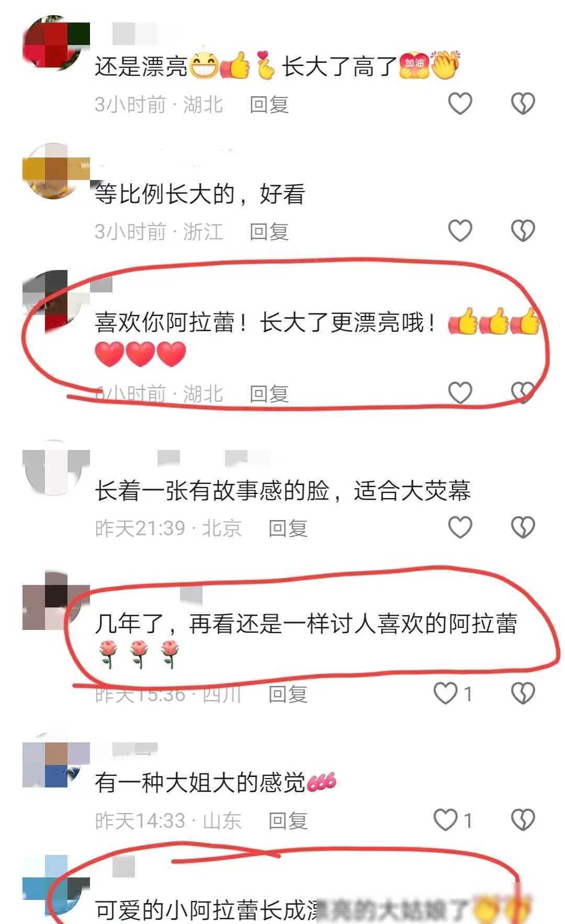Reply to the 等比例长大的 comment from 浙江
This screenshot has width=565, height=924.
tap(269, 231)
